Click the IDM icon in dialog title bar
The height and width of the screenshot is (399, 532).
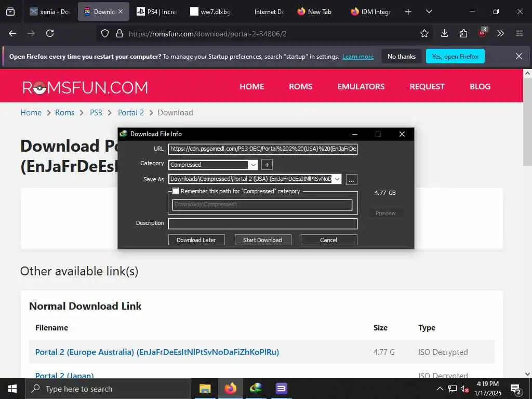124,134
